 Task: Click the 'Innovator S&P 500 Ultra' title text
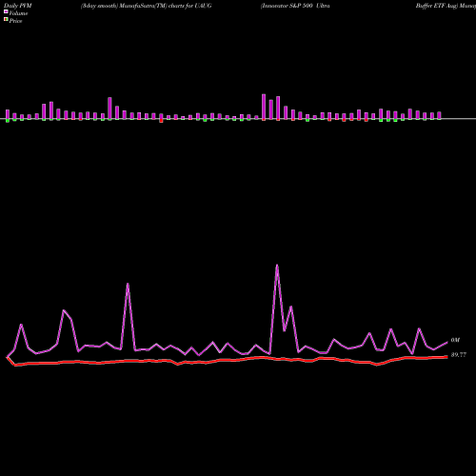(295, 6)
